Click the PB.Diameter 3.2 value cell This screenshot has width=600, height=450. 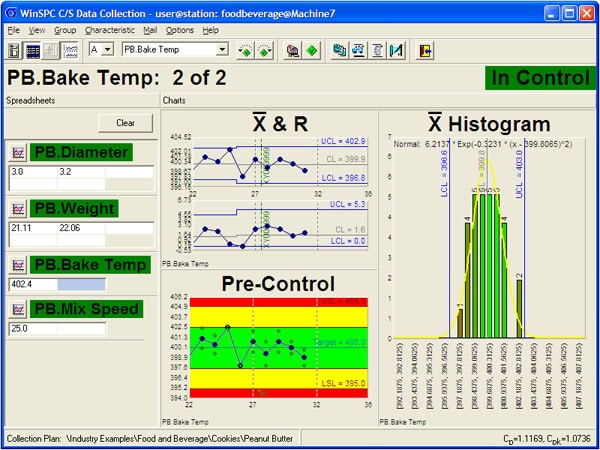[79, 171]
